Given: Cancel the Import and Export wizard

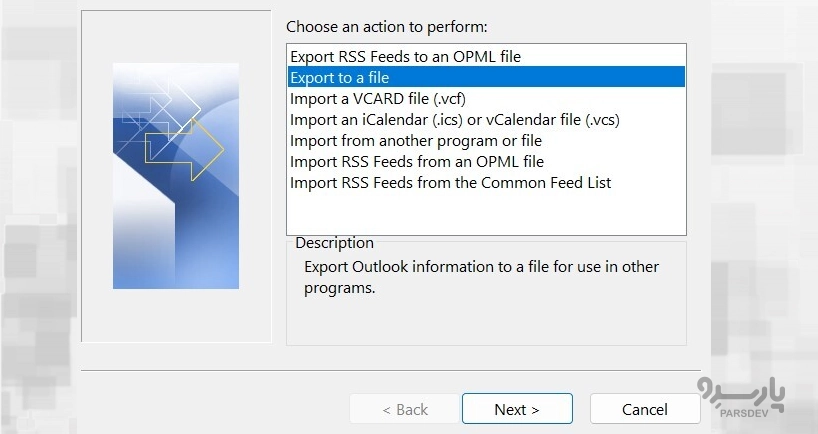Looking at the screenshot, I should [x=644, y=409].
